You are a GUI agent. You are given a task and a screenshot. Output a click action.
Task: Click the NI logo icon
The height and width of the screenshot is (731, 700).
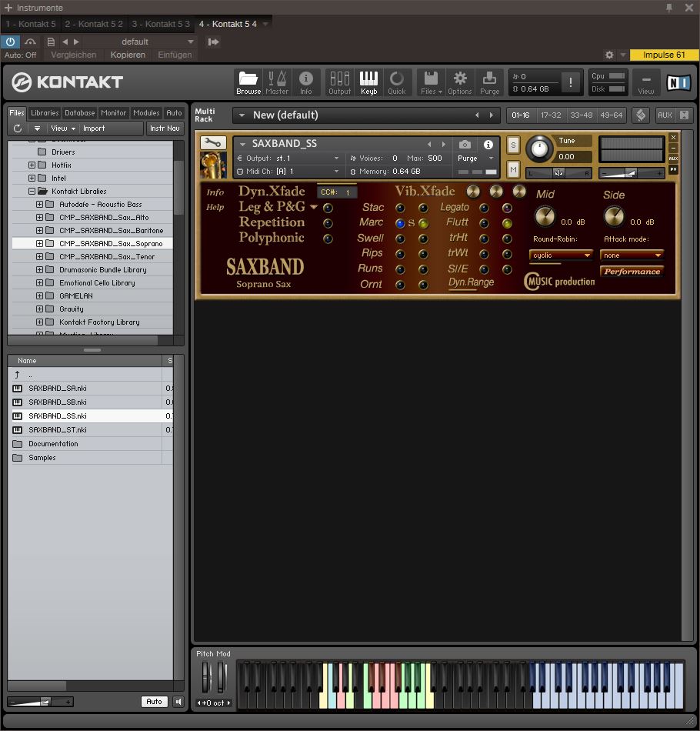[x=678, y=82]
